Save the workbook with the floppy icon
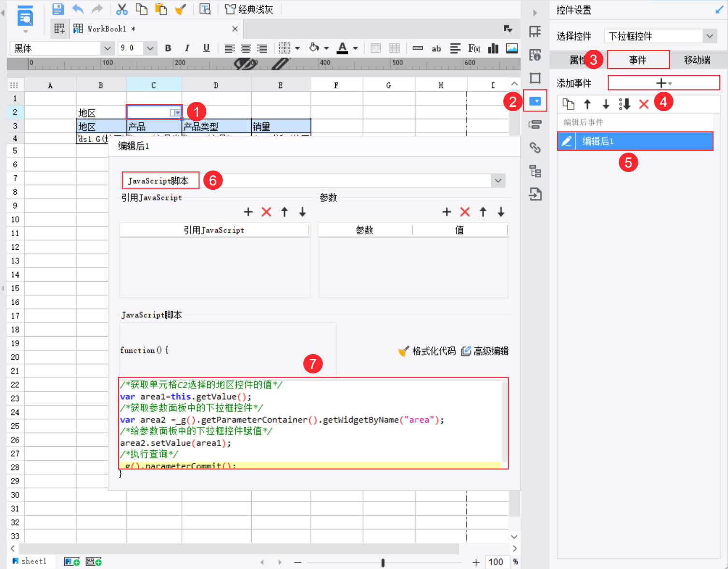The height and width of the screenshot is (569, 728). coord(58,9)
